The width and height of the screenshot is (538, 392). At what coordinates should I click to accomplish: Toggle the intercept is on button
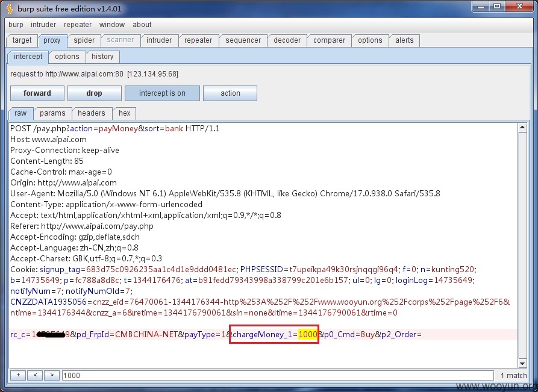[162, 93]
